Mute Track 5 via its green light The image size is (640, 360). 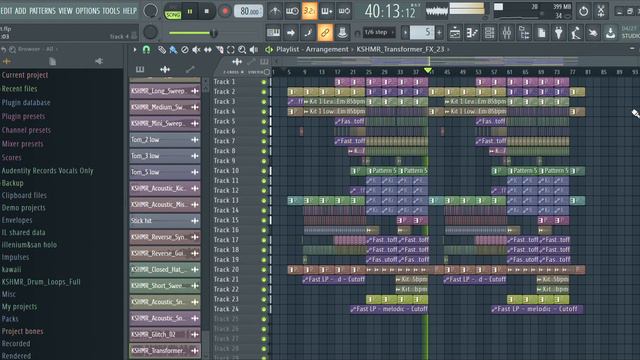click(264, 122)
